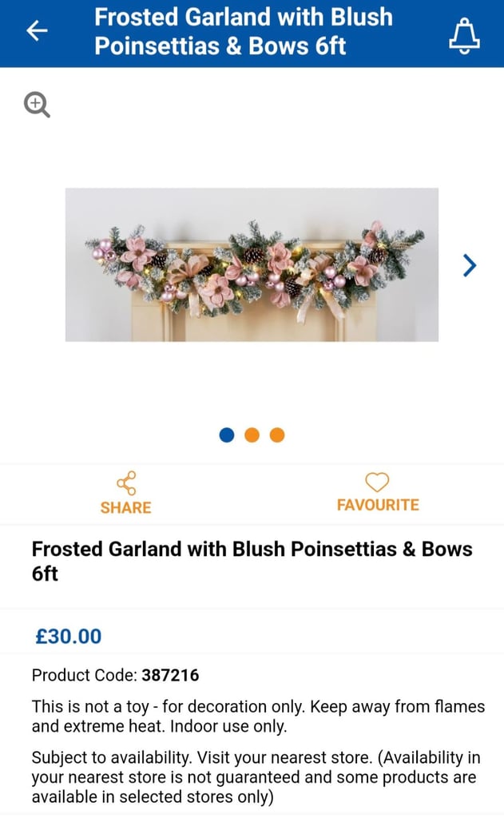This screenshot has width=504, height=818.
Task: Tap the Share icon above SHARE label
Action: click(125, 482)
